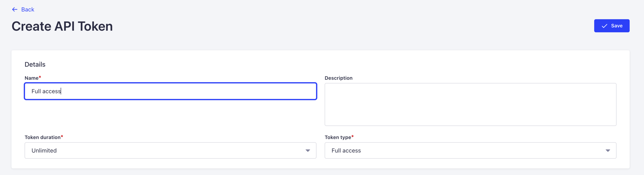Open the Token duration dropdown
The height and width of the screenshot is (175, 644).
click(x=170, y=151)
